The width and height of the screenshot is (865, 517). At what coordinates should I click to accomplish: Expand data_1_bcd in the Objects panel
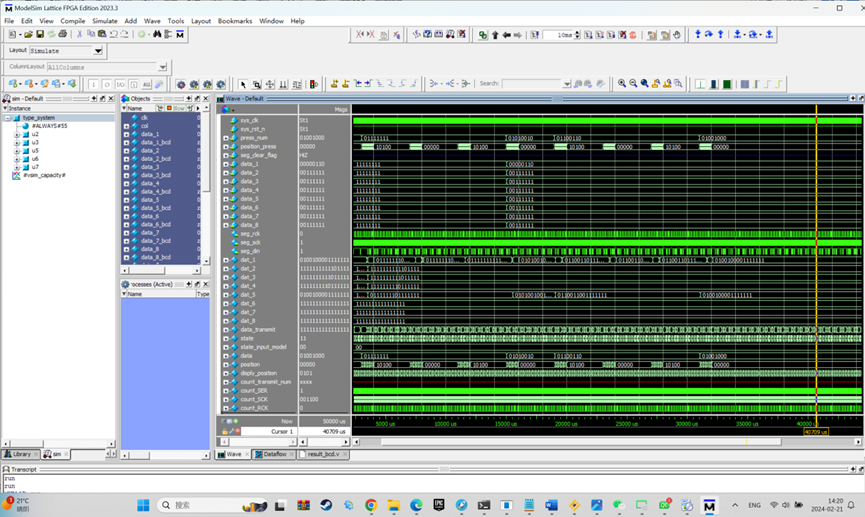pyautogui.click(x=126, y=142)
